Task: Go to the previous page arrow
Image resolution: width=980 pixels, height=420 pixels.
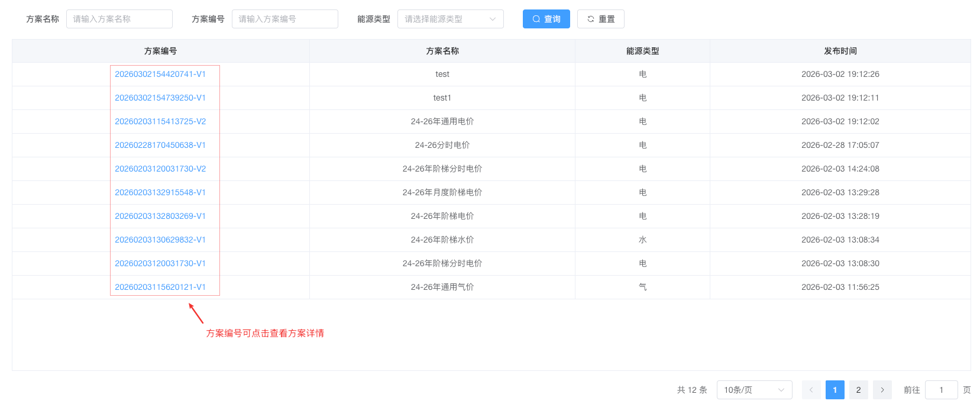Action: tap(811, 390)
